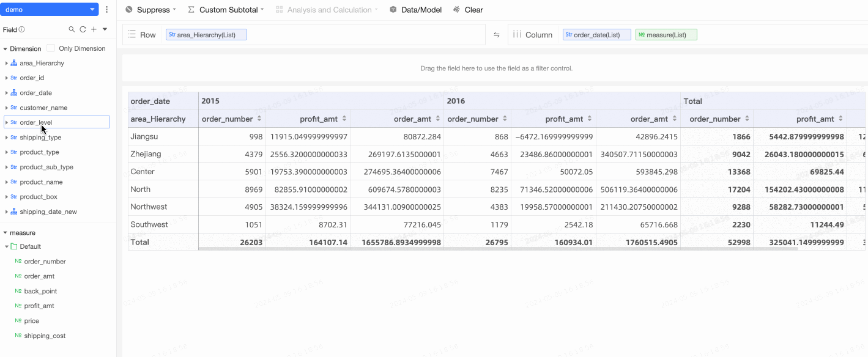Viewport: 868px width, 357px height.
Task: Collapse the Dimension section
Action: [x=6, y=49]
